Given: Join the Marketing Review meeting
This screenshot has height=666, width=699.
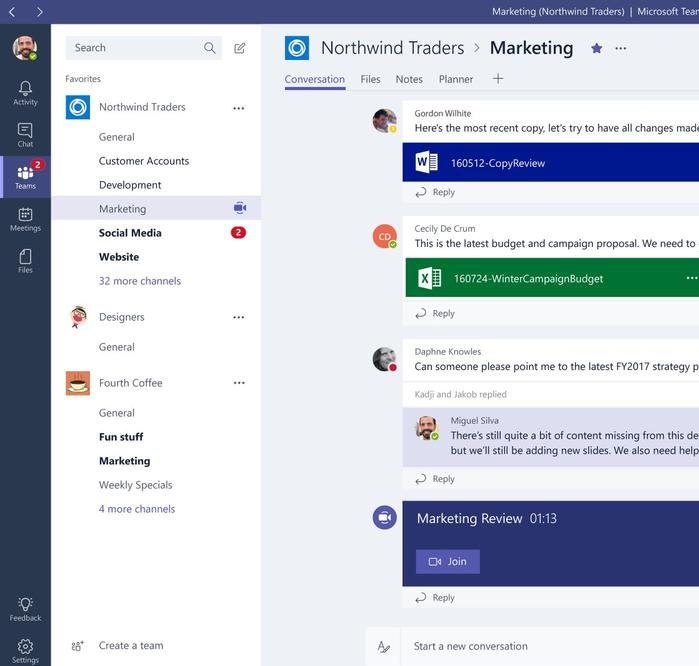Looking at the screenshot, I should click(x=448, y=561).
